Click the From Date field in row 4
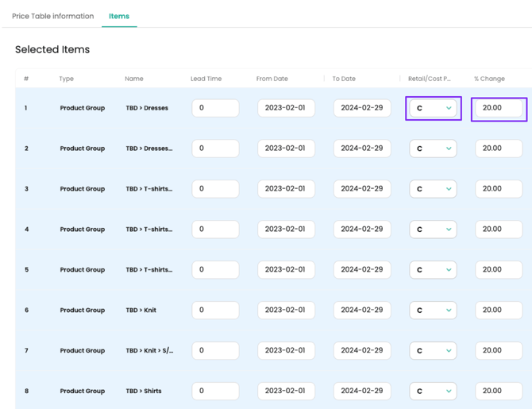 click(286, 230)
